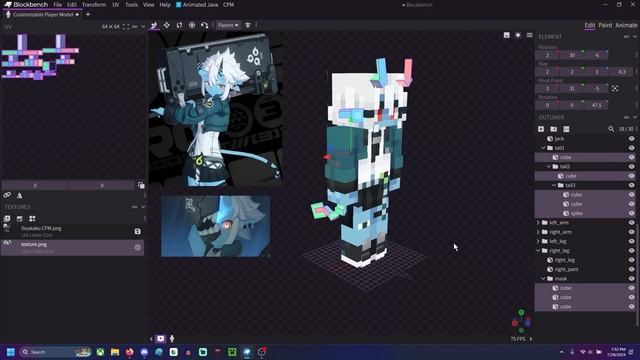Expand the left_leg group
The height and width of the screenshot is (360, 640).
(538, 242)
